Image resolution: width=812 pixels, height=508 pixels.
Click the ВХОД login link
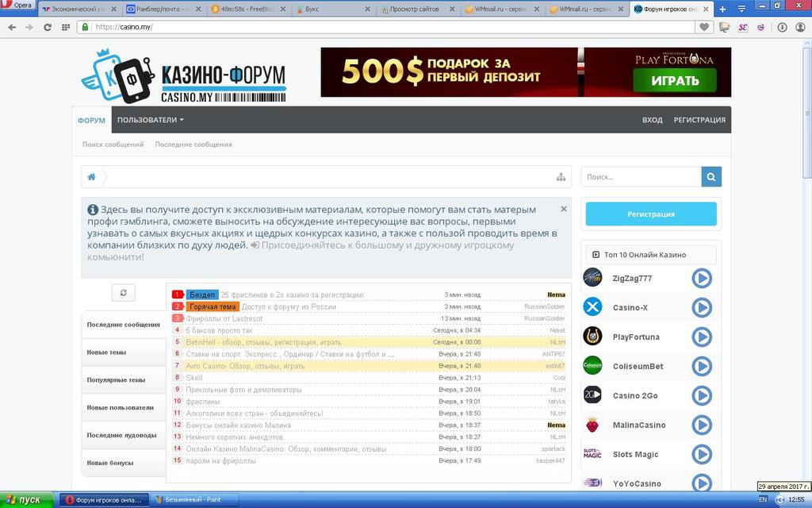coord(652,120)
